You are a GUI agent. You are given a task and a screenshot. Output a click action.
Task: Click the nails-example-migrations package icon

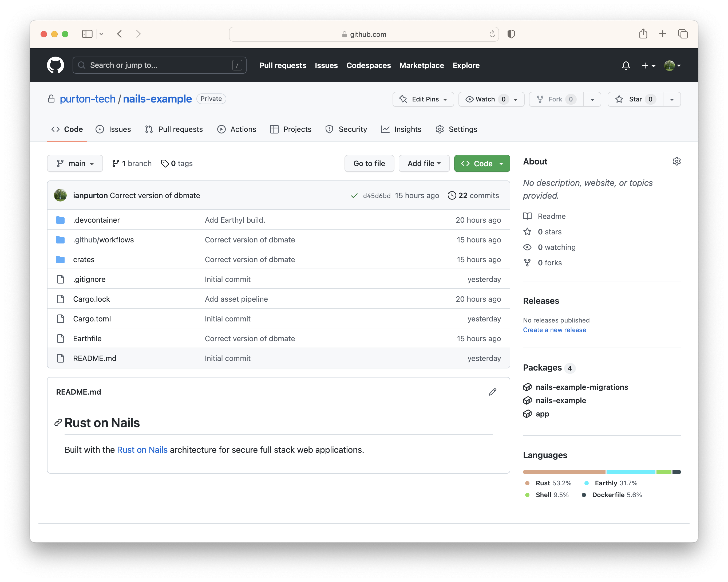(x=527, y=387)
